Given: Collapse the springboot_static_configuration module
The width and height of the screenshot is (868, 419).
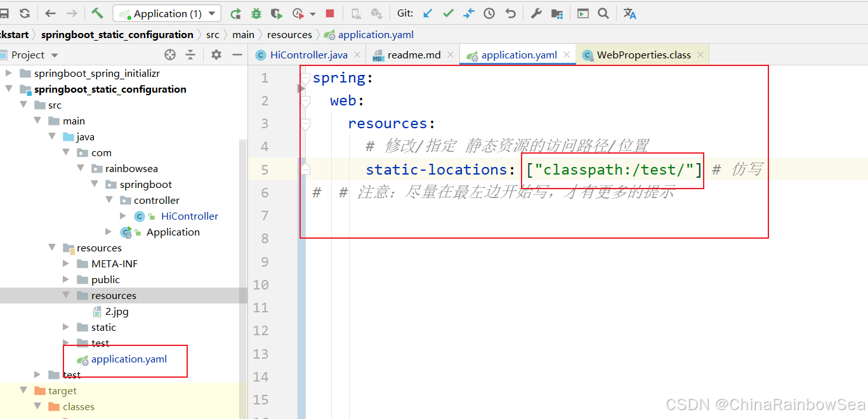Looking at the screenshot, I should coord(9,90).
